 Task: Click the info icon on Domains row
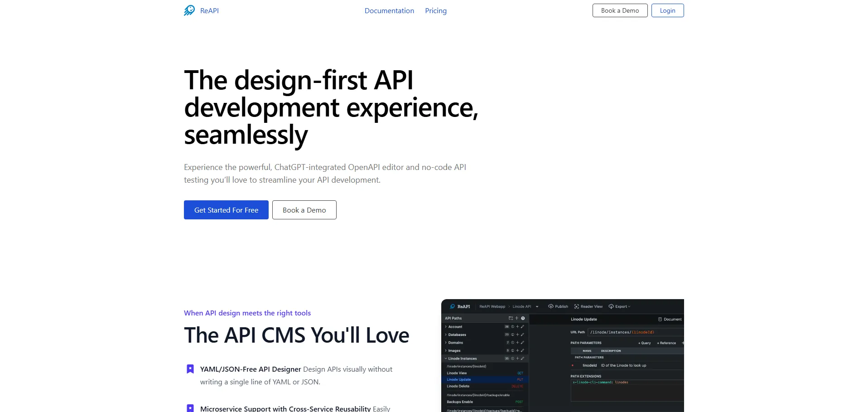point(513,343)
